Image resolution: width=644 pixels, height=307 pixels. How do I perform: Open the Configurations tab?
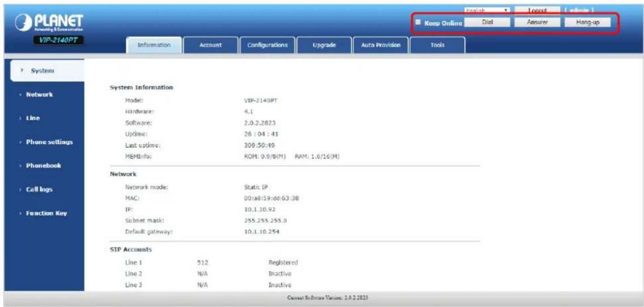pos(267,45)
